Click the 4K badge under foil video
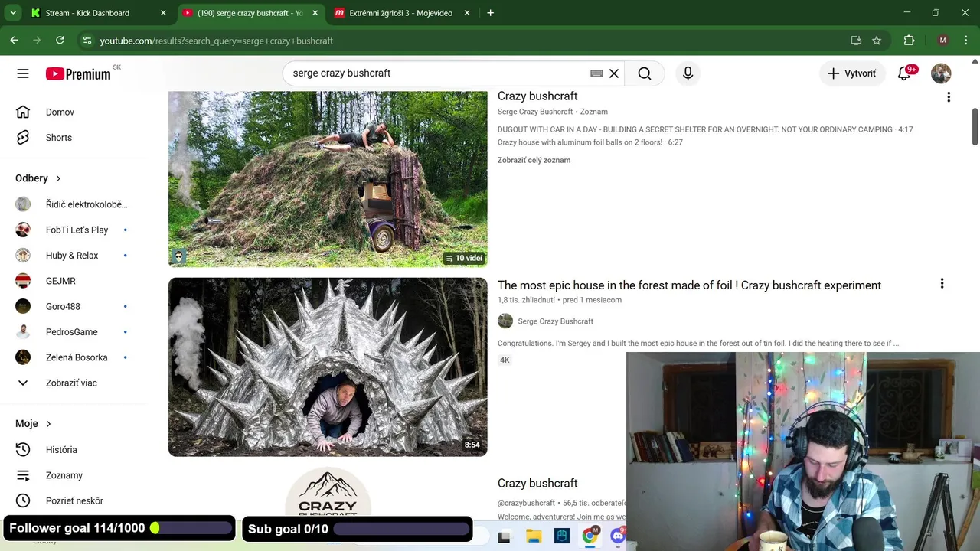Screen dimensions: 980x551 tap(505, 360)
